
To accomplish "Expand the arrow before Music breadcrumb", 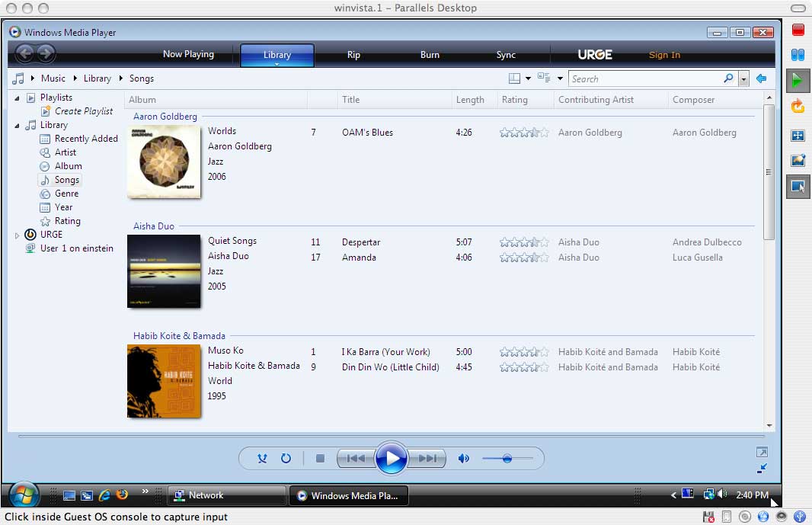I will [32, 78].
